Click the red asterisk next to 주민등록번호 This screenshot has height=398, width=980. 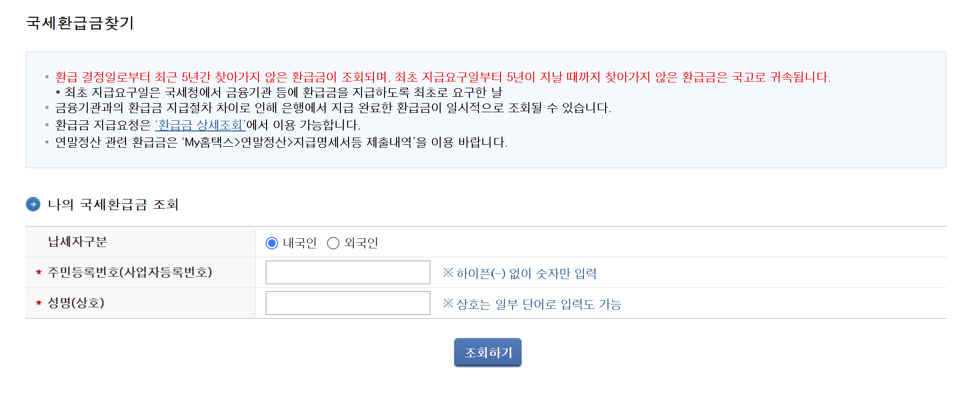tap(39, 272)
